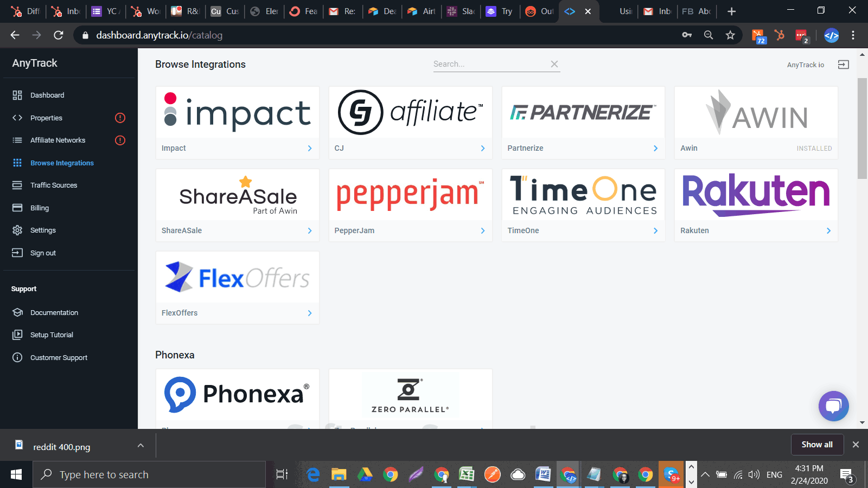Image resolution: width=868 pixels, height=488 pixels.
Task: Expand the Rakuten integration details
Action: coord(828,230)
